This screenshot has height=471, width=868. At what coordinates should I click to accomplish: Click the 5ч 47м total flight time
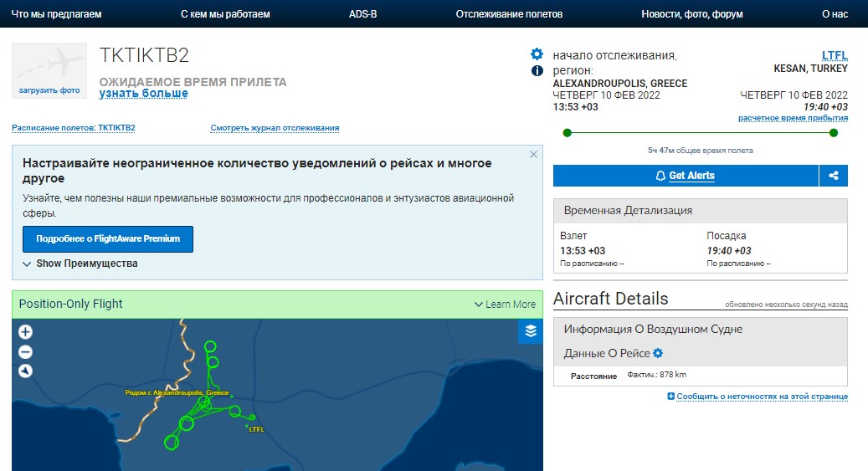(701, 151)
